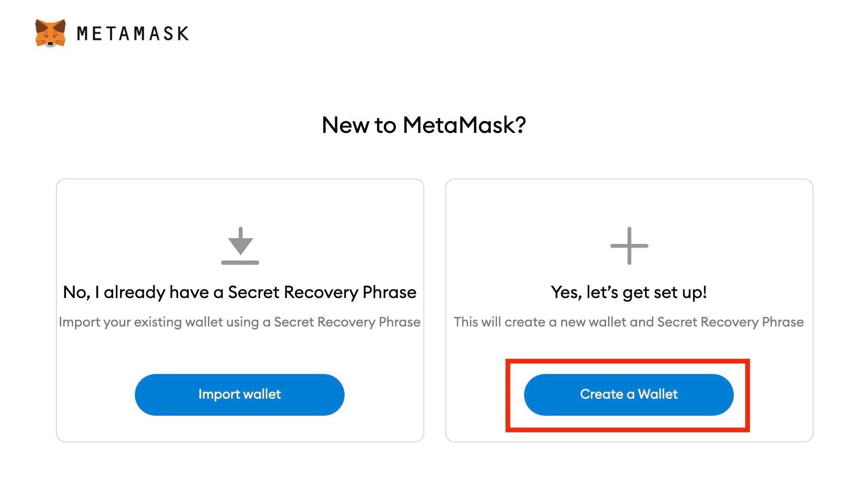
Task: Click 'Secret Recovery Phrase' in the left card title
Action: pyautogui.click(x=322, y=292)
